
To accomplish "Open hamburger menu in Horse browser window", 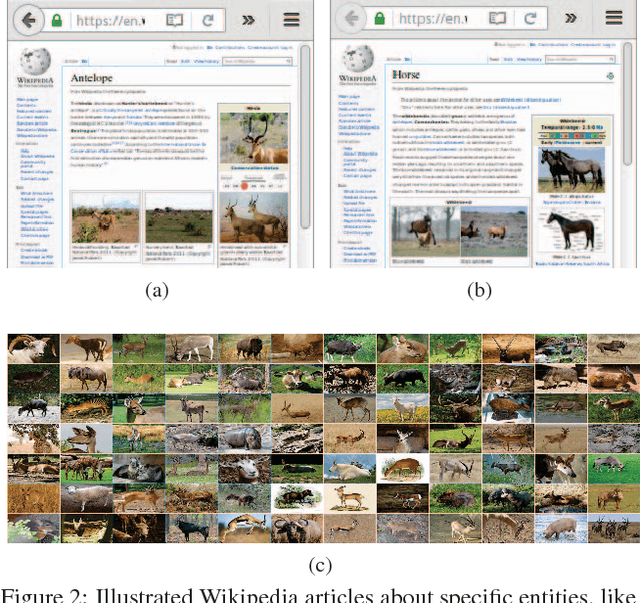I will pyautogui.click(x=614, y=18).
